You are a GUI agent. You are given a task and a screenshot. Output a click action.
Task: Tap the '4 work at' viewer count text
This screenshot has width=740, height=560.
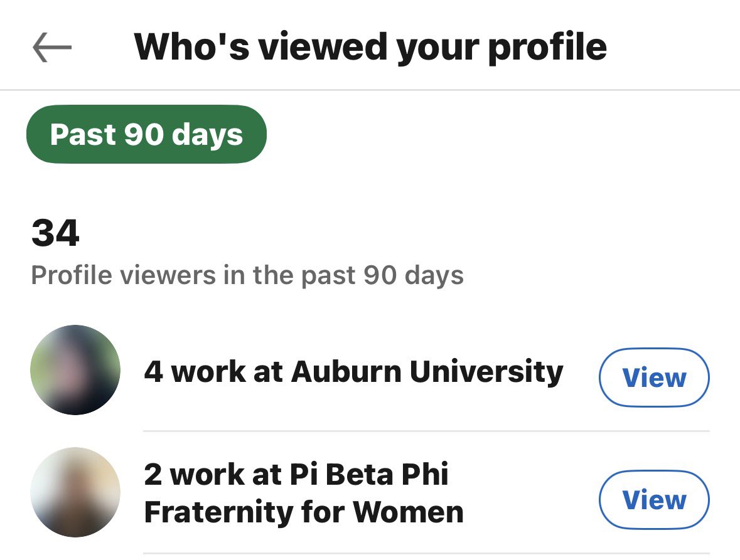(213, 371)
